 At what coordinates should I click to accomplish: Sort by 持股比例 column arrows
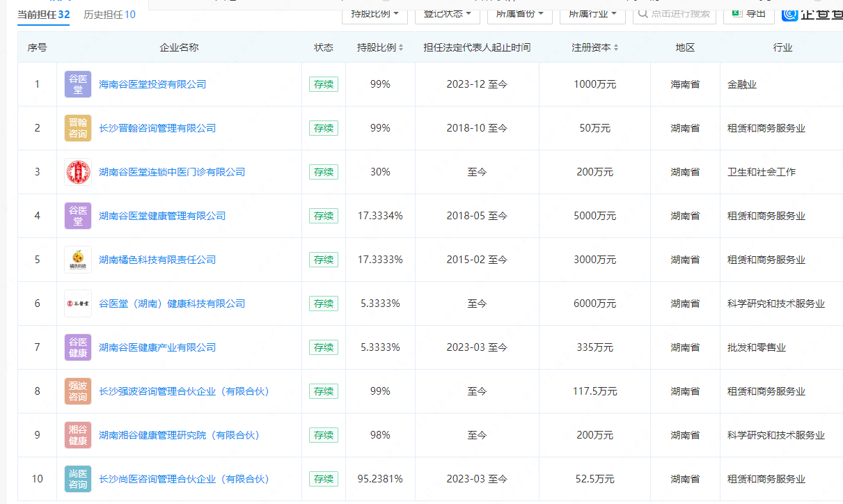coord(401,48)
